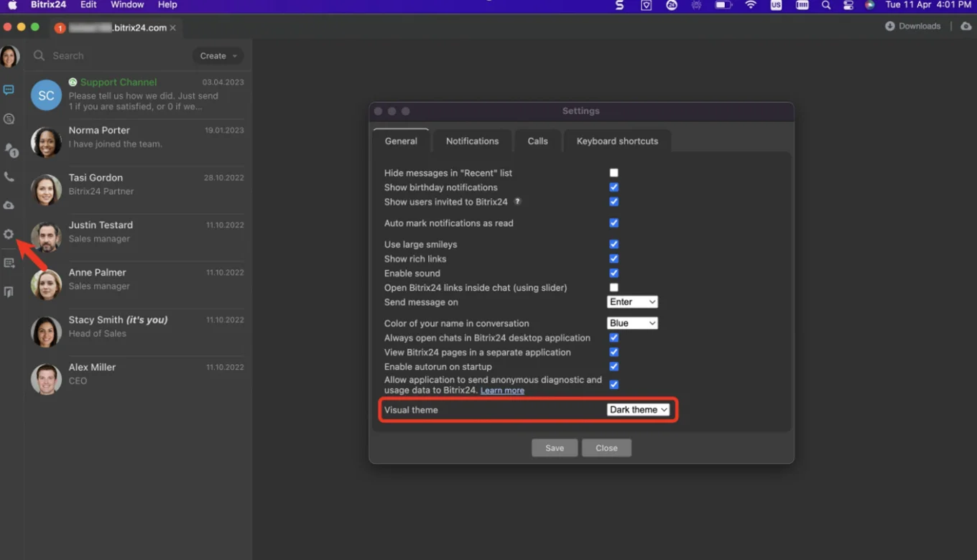Click your profile avatar atop the sidebar
This screenshot has width=977, height=560.
pyautogui.click(x=9, y=56)
